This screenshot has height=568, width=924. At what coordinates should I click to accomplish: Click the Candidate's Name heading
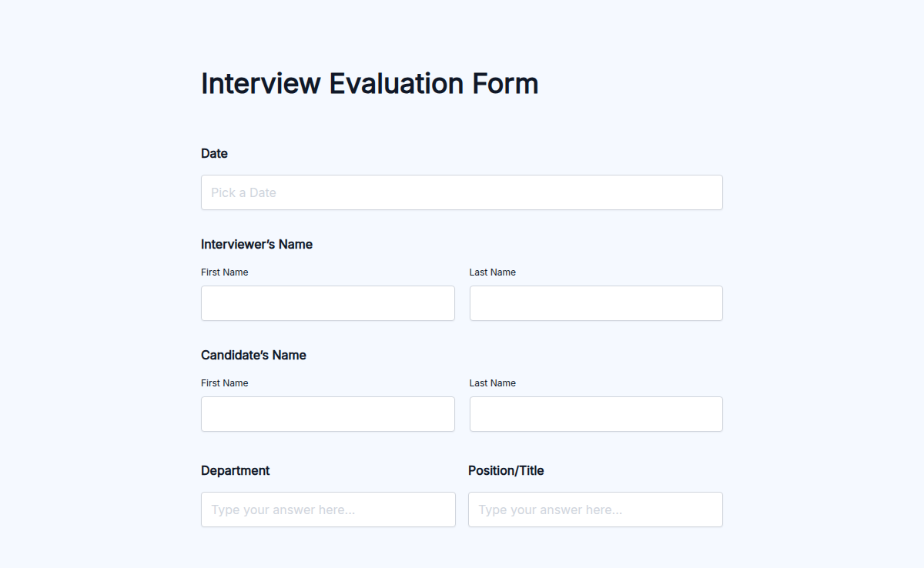[253, 355]
